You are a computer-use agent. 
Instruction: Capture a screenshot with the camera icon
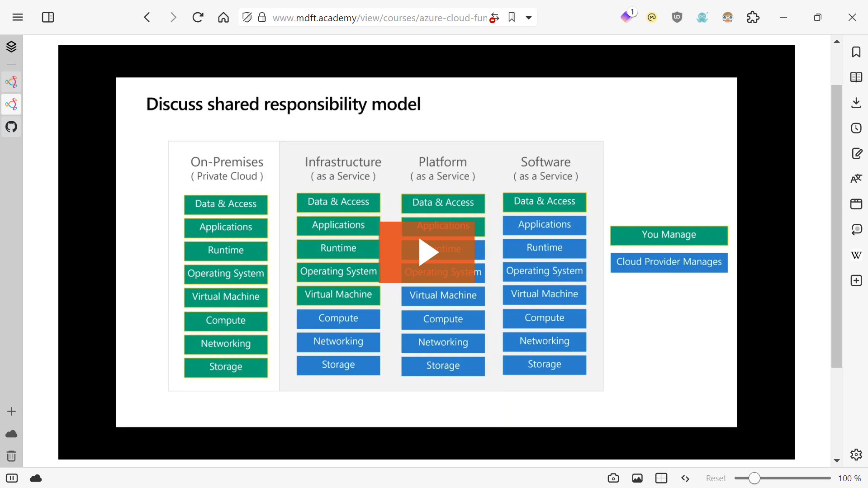613,478
